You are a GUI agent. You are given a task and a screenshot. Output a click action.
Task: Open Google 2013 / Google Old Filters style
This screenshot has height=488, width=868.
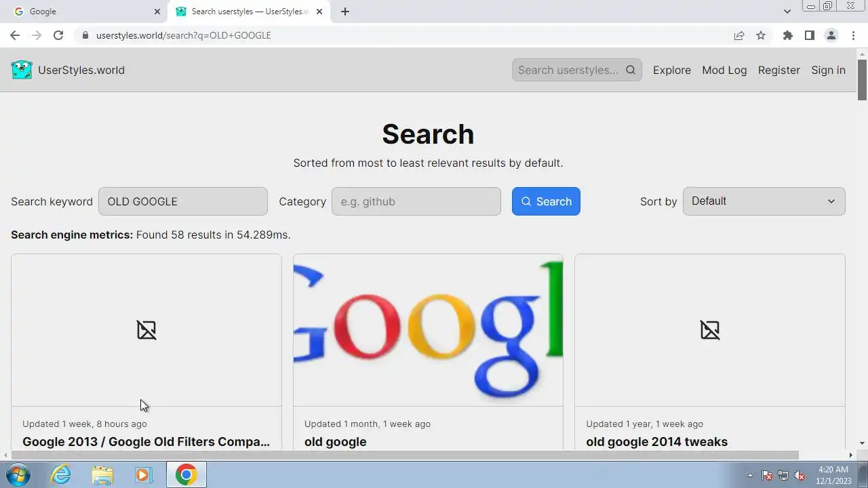tap(146, 442)
